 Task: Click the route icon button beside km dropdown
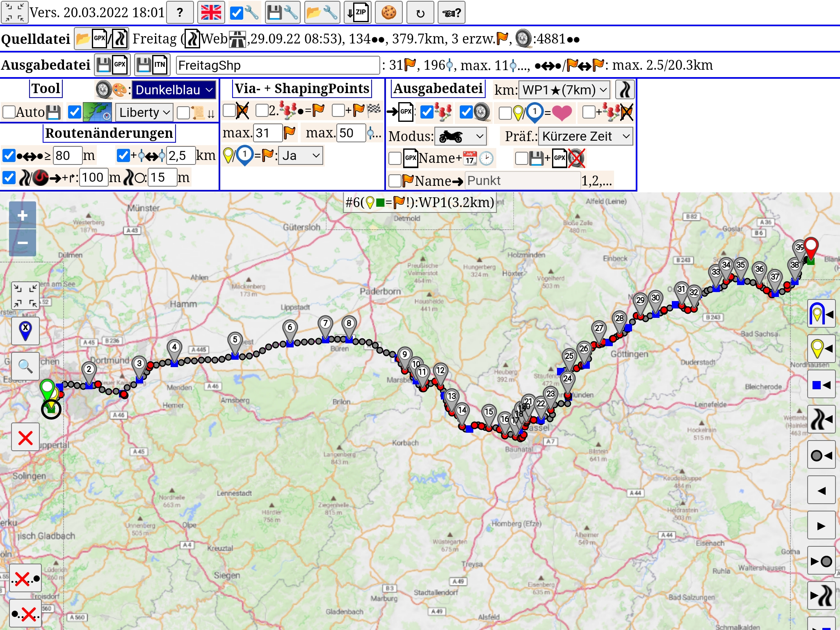click(x=625, y=89)
